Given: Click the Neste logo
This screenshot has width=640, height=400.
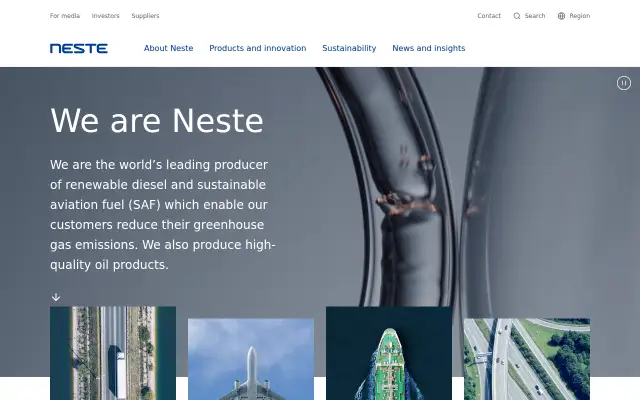Looking at the screenshot, I should tap(79, 49).
